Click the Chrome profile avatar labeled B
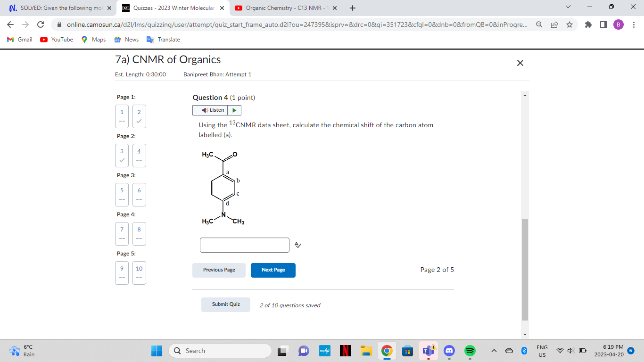The image size is (644, 362). pyautogui.click(x=619, y=25)
